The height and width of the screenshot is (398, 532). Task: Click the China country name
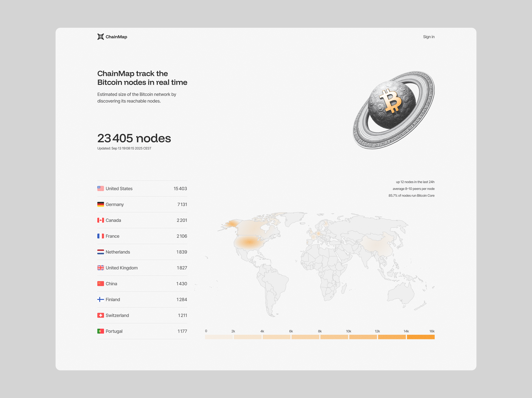tap(111, 284)
